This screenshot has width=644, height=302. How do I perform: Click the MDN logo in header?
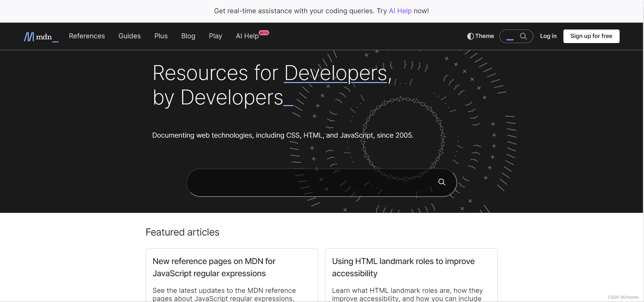[41, 36]
